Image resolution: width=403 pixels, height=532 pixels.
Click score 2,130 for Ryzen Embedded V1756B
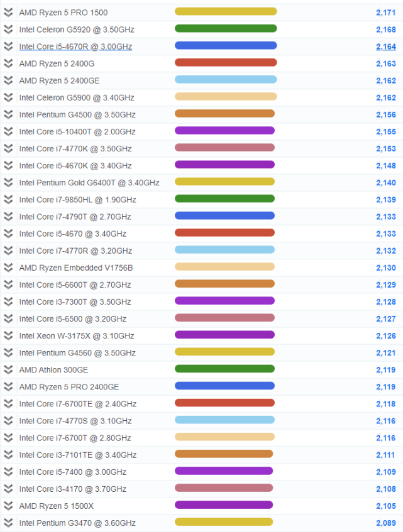(x=385, y=268)
